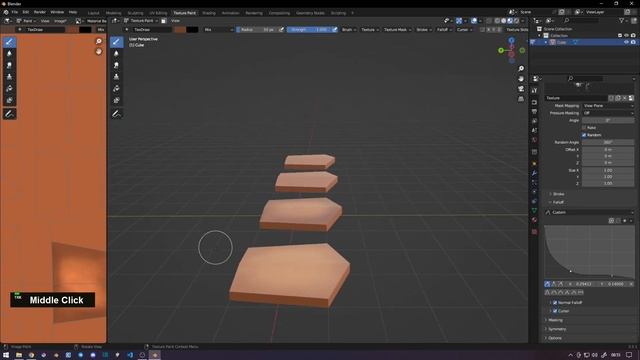Select the Smear tool in Image Editor toolbar
Screen dimensions: 640x360
(9, 65)
